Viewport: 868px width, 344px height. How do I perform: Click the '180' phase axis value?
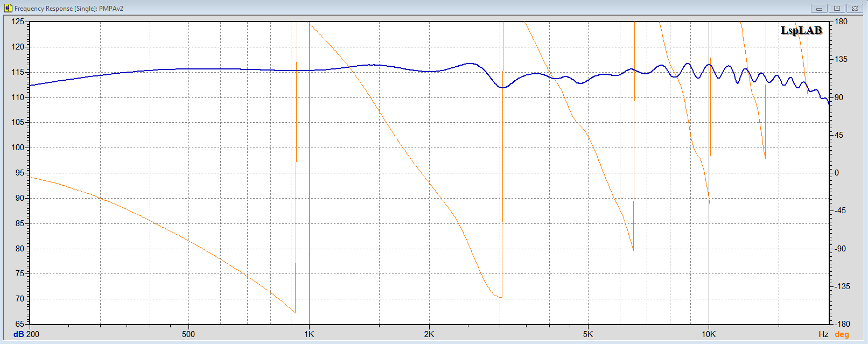tap(841, 22)
